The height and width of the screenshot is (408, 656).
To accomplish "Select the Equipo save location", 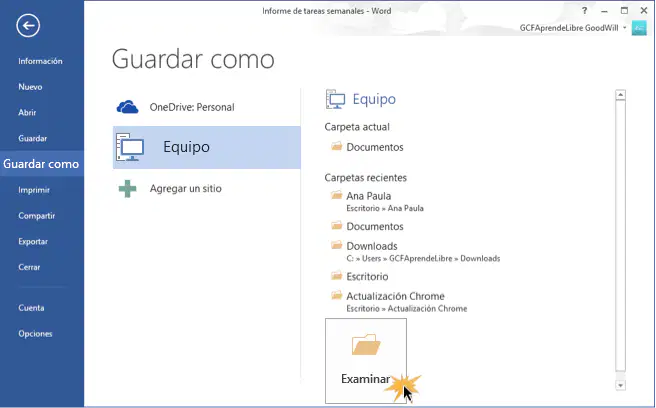I will tap(207, 147).
